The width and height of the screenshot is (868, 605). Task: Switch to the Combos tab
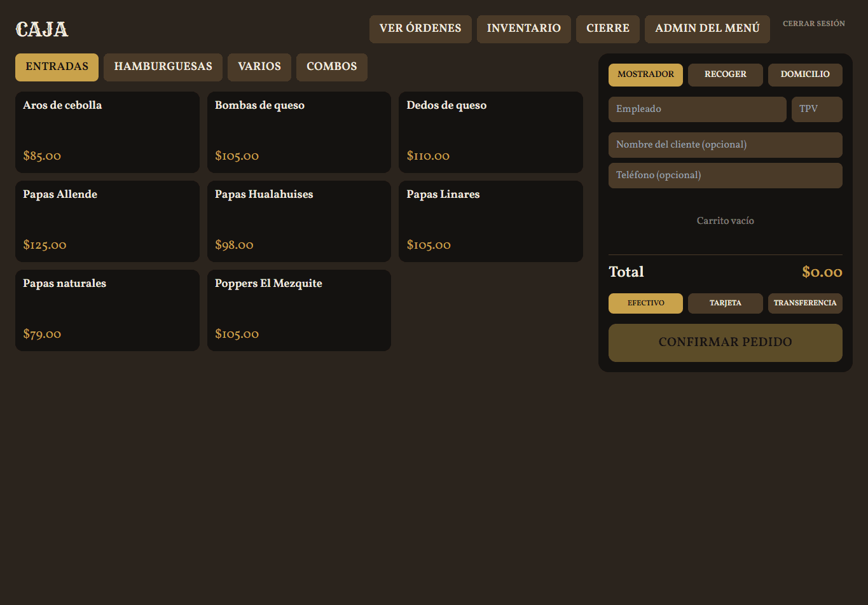(332, 67)
